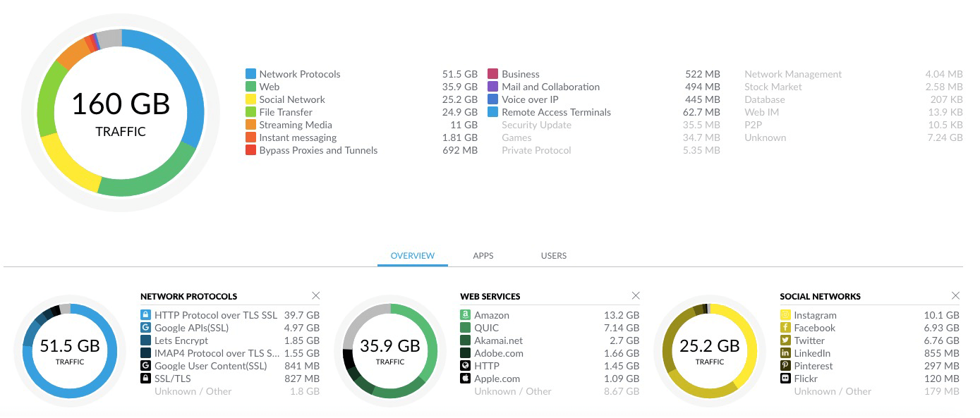Select the Overview tab
The image size is (980, 418).
413,256
